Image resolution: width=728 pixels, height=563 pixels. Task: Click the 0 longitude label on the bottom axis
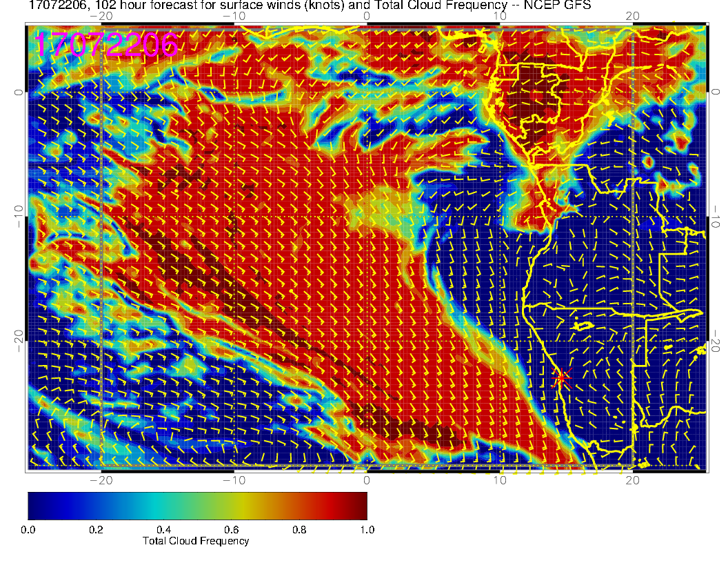point(367,480)
